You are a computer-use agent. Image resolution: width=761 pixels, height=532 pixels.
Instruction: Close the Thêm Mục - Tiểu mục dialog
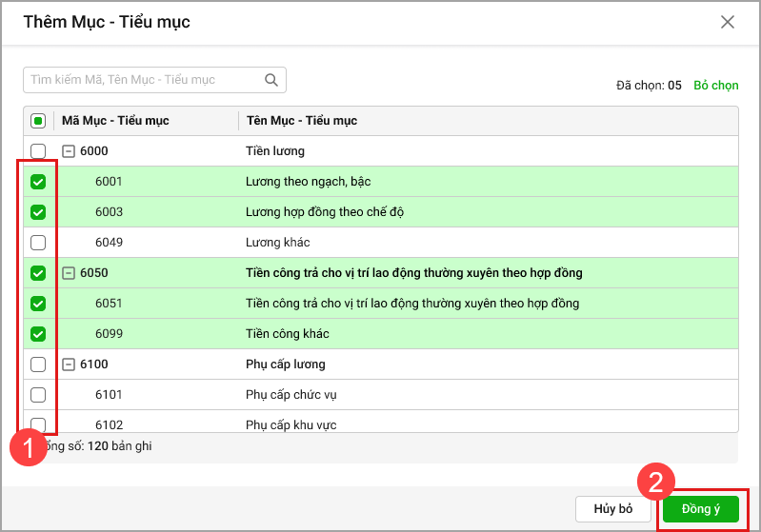point(728,22)
